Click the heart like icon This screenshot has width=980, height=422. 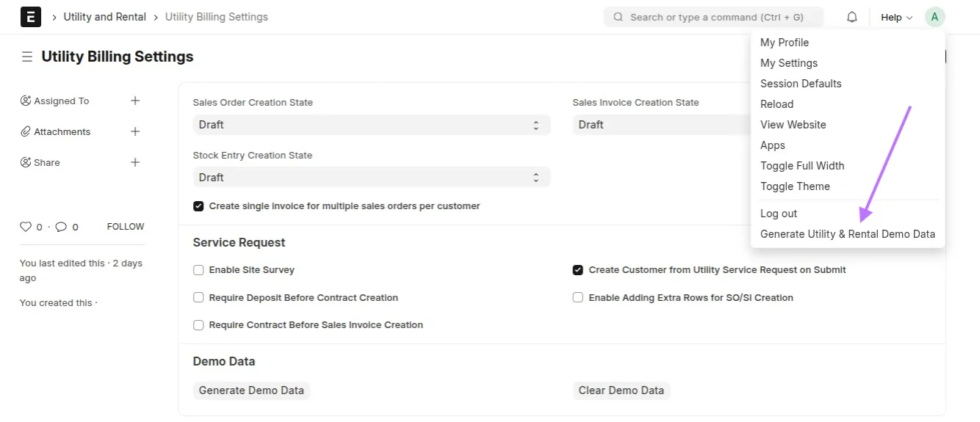tap(26, 227)
